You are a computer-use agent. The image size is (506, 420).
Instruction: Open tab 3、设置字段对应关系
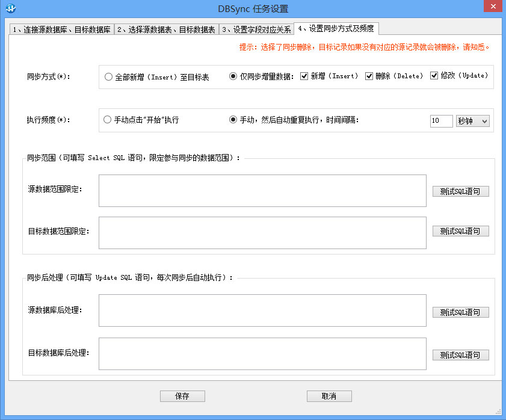point(256,29)
